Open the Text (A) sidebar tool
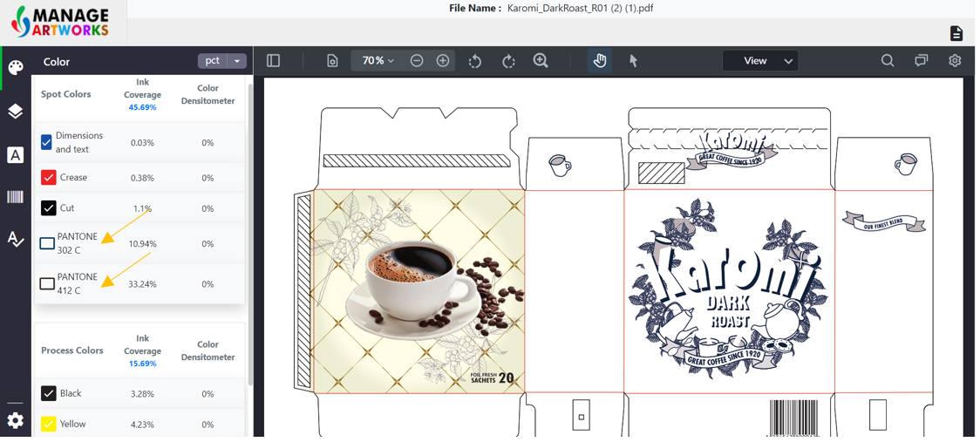The height and width of the screenshot is (442, 980). pos(16,155)
